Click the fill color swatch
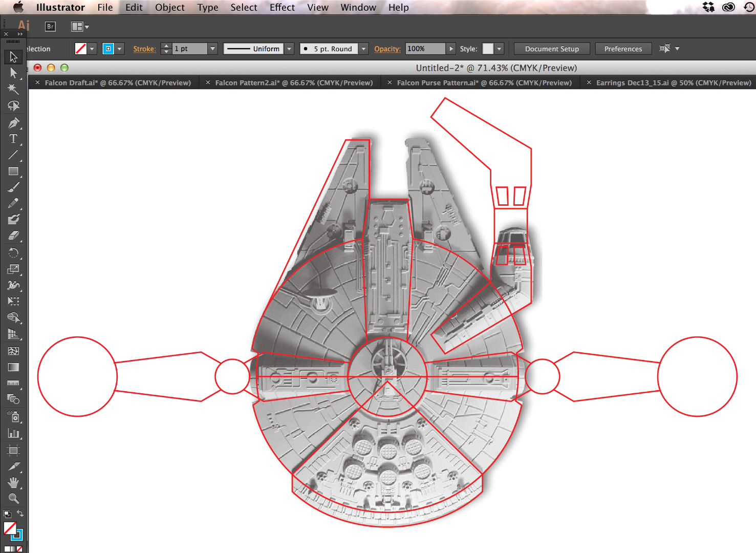This screenshot has width=756, height=553. click(x=80, y=48)
